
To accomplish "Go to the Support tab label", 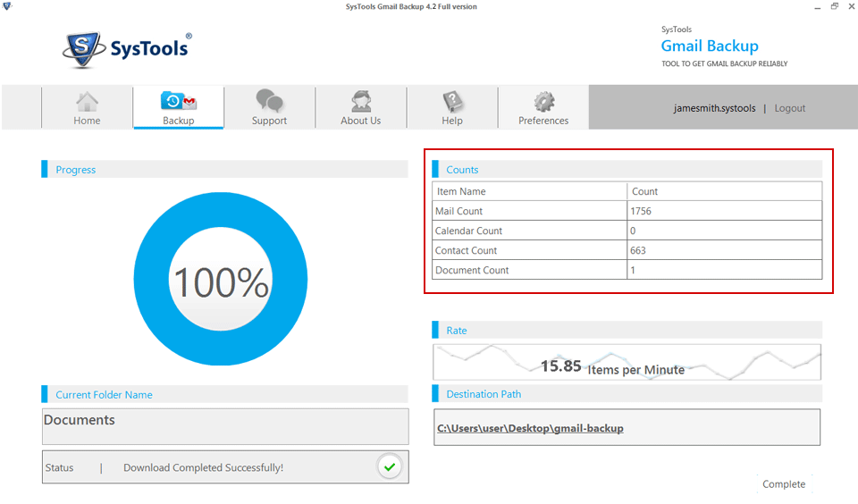I will click(269, 121).
